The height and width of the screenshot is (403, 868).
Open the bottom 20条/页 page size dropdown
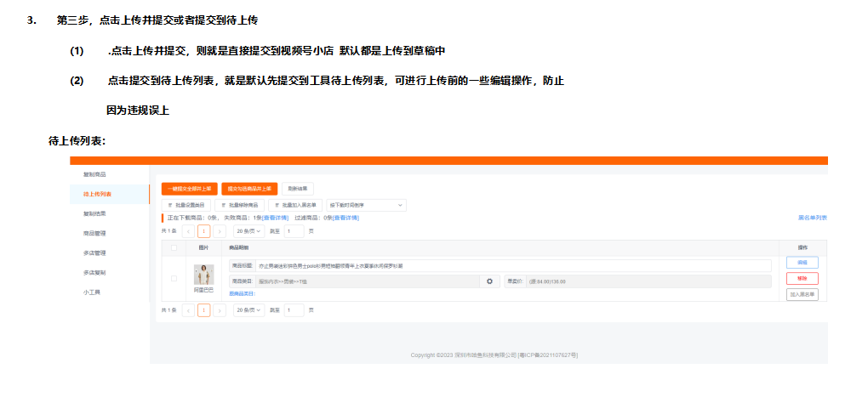[x=247, y=310]
